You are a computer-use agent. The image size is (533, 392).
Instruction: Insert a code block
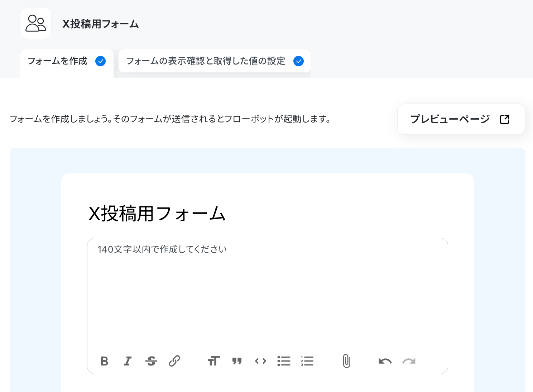pos(260,361)
